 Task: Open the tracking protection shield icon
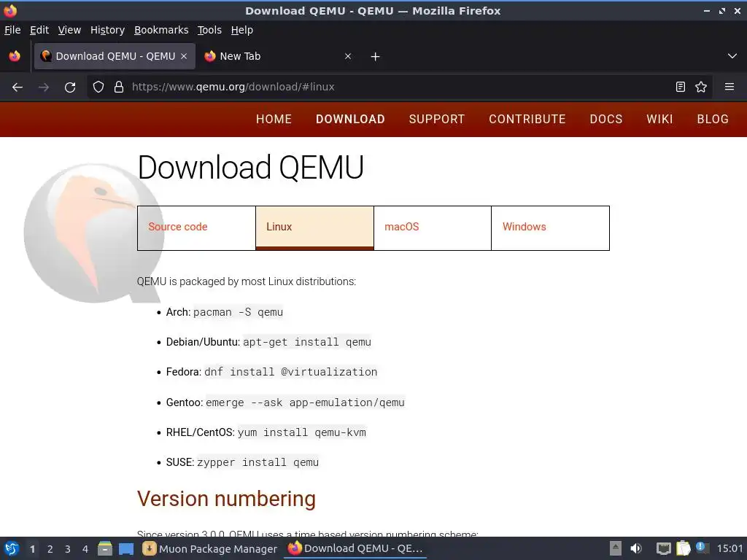click(x=98, y=87)
